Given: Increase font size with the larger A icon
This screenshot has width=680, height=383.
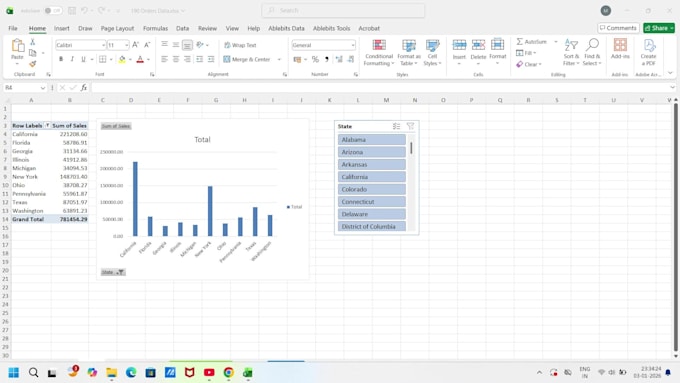Looking at the screenshot, I should click(x=136, y=45).
